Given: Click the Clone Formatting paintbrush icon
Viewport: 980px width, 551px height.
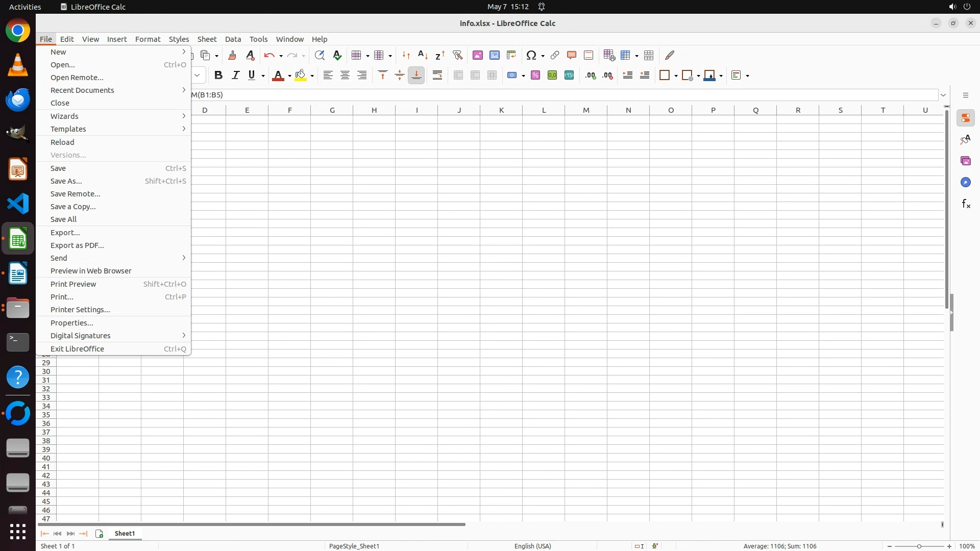Looking at the screenshot, I should [232, 55].
